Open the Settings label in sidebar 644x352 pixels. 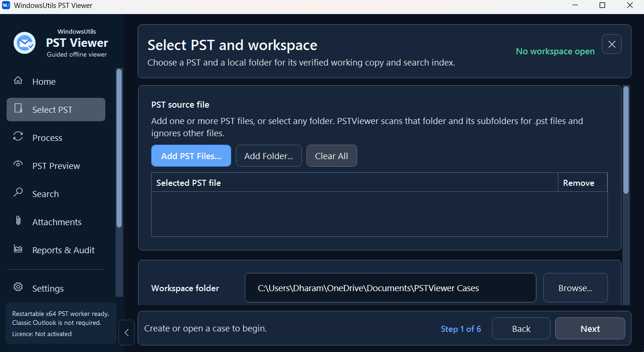click(x=48, y=288)
